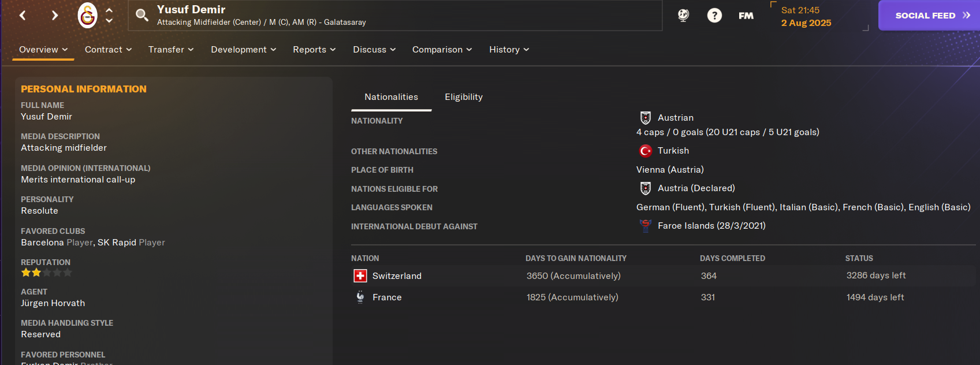Open the Austrian nationality link
This screenshot has width=980, height=365.
pyautogui.click(x=676, y=118)
